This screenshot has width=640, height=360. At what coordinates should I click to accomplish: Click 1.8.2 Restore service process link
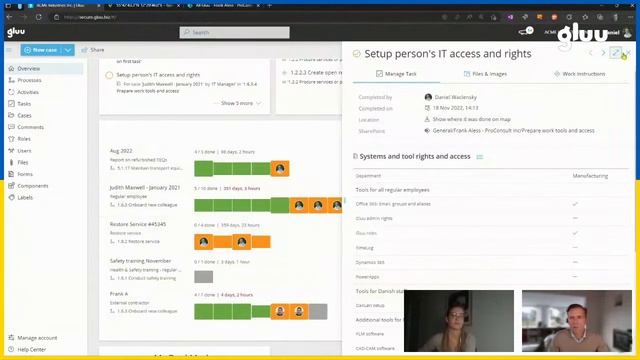(138, 242)
